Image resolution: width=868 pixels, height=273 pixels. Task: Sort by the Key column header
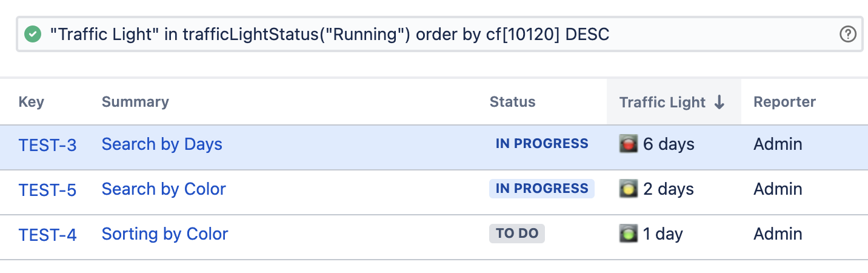click(x=31, y=102)
